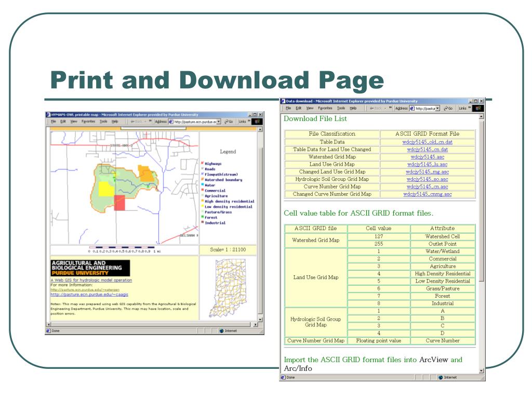Expand Links chevron in Data download window

470,108
